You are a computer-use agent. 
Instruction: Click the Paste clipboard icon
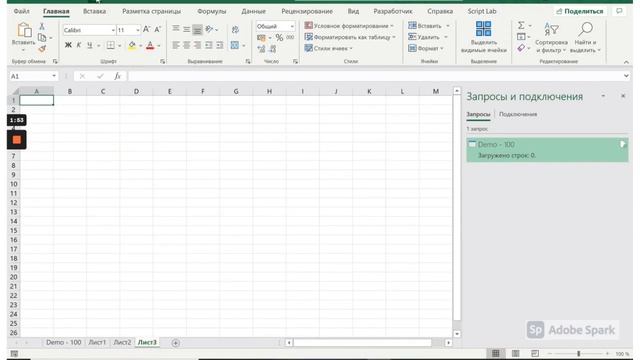click(x=23, y=30)
